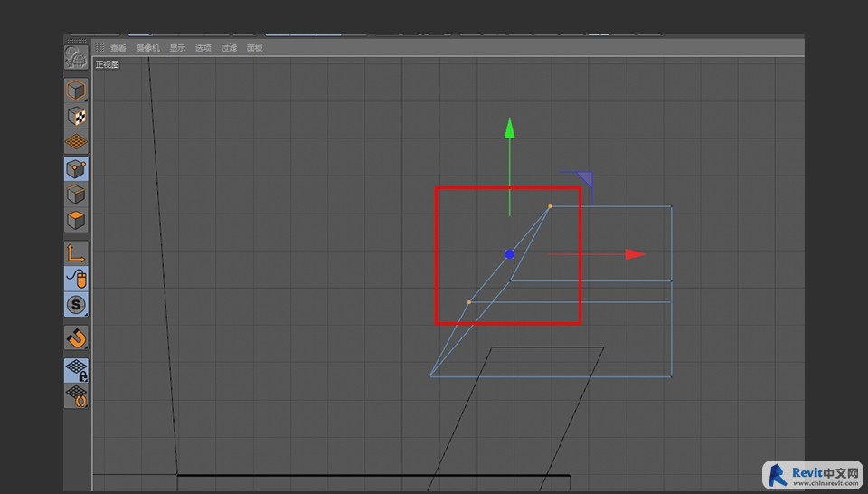The width and height of the screenshot is (868, 494).
Task: Click the Make Editable globe icon
Action: point(76,57)
